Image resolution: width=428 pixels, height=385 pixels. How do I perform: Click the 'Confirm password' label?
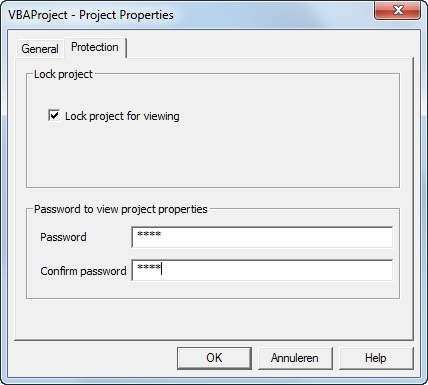[83, 271]
